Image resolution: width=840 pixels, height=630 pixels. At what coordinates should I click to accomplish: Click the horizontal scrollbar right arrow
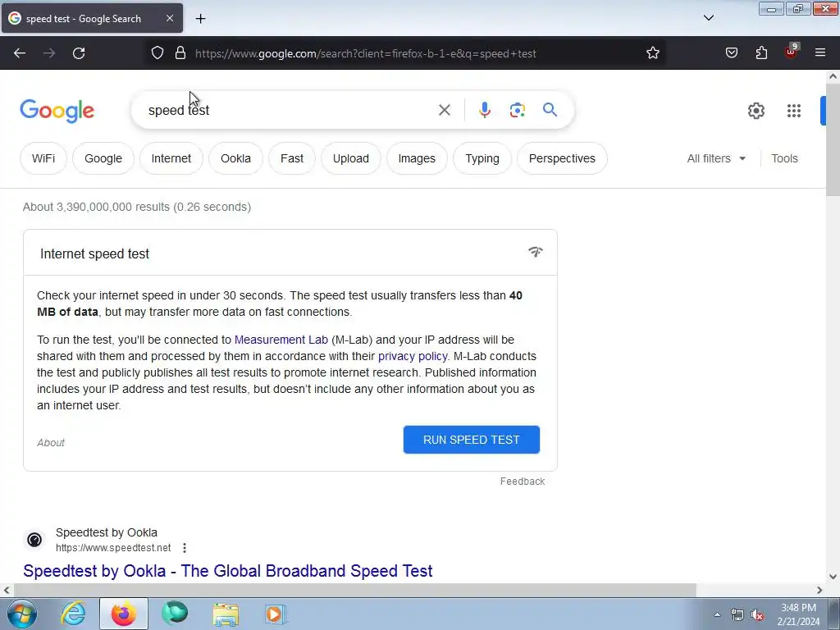(819, 590)
